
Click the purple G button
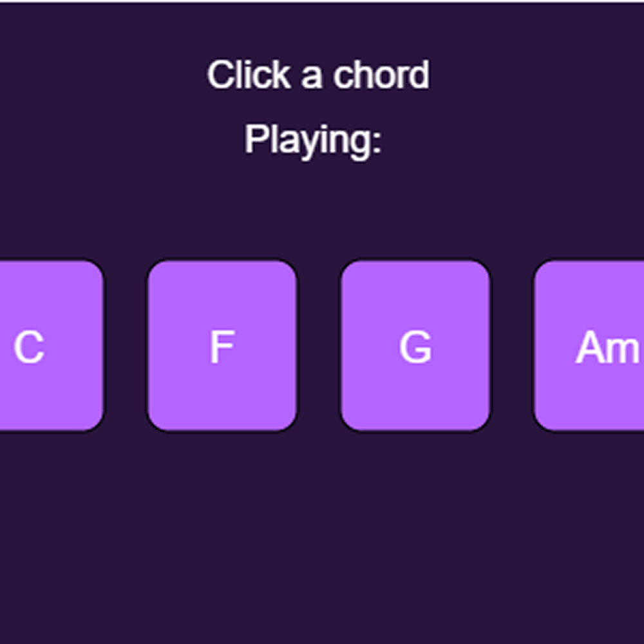[x=415, y=346]
